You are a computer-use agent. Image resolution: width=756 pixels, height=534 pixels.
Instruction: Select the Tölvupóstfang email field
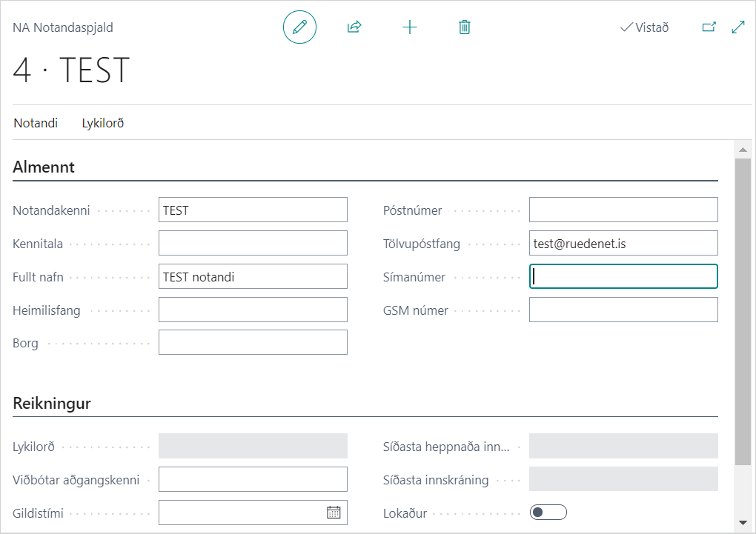coord(623,243)
